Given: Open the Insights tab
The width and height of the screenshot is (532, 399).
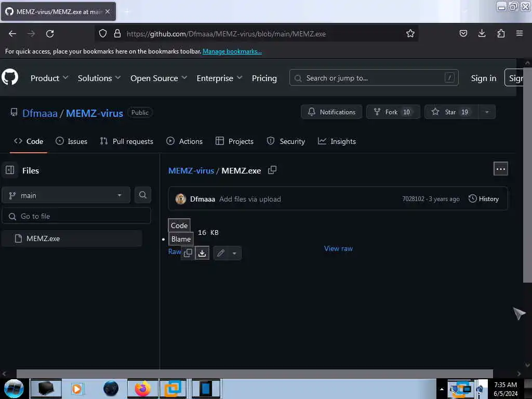Looking at the screenshot, I should point(337,141).
